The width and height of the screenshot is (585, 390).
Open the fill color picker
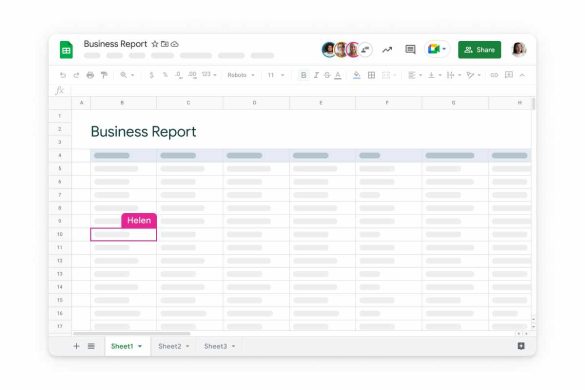(x=357, y=75)
